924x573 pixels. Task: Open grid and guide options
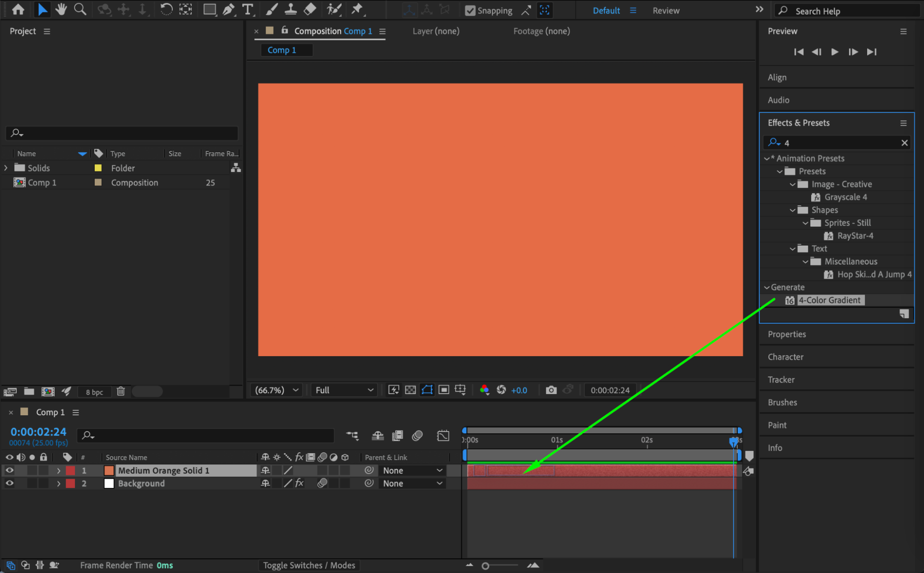[460, 390]
